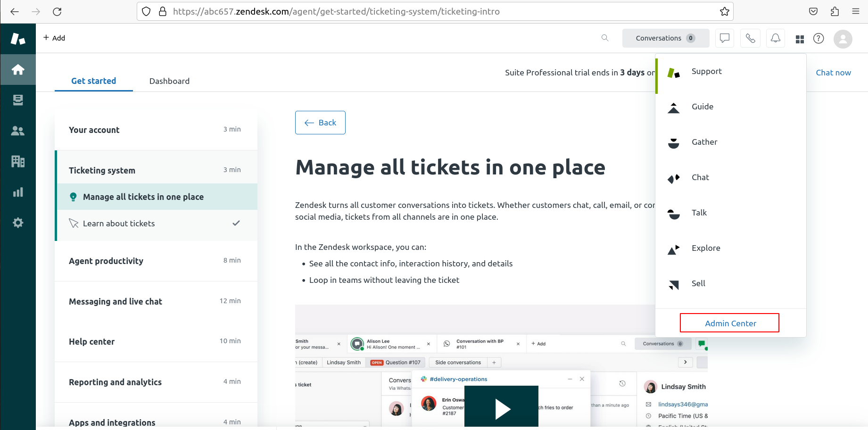Expand the Your account section
The width and height of the screenshot is (868, 430).
point(156,130)
